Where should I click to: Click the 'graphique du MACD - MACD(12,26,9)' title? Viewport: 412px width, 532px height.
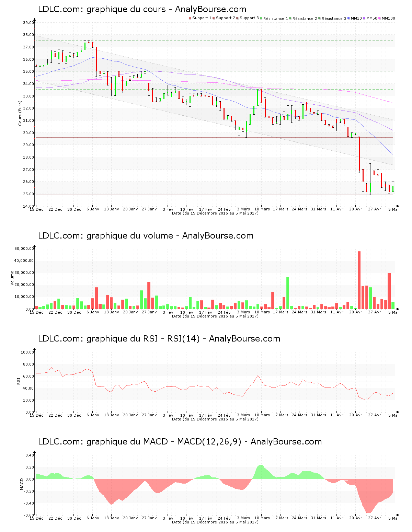(x=180, y=442)
